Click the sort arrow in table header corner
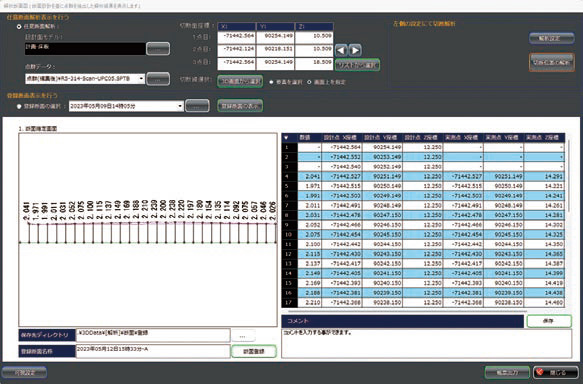 [286, 138]
